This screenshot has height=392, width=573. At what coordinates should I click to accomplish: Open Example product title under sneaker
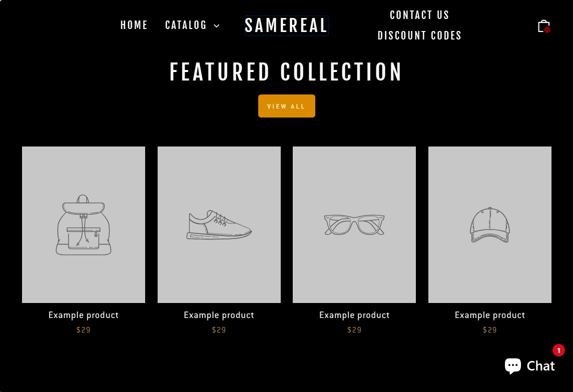point(219,315)
